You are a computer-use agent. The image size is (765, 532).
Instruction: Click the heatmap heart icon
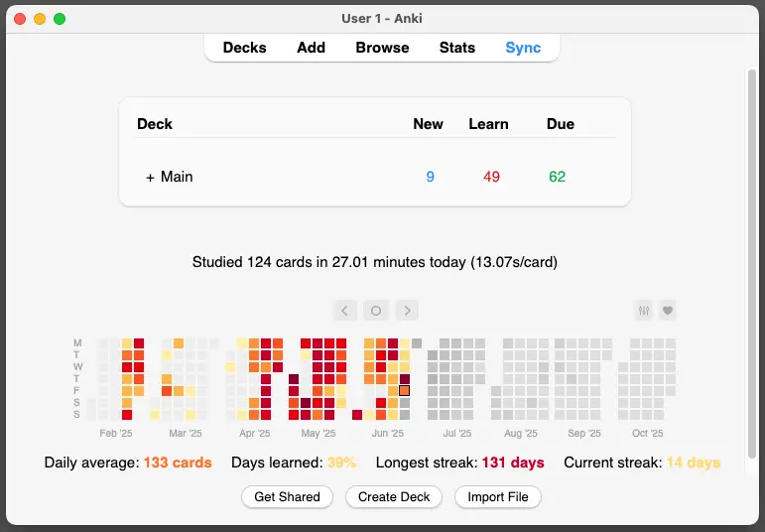669,311
